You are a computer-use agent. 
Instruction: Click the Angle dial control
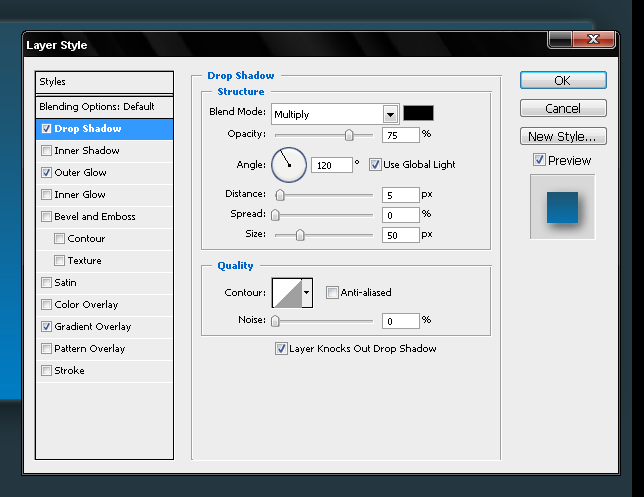[287, 163]
